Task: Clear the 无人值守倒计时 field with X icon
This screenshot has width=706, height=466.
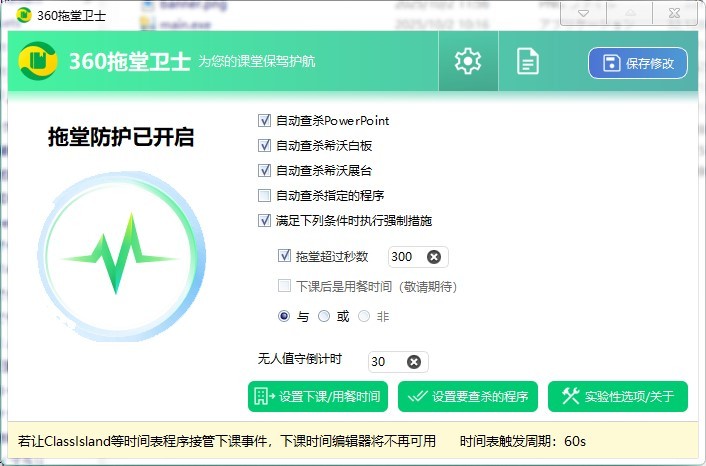Action: [x=413, y=362]
